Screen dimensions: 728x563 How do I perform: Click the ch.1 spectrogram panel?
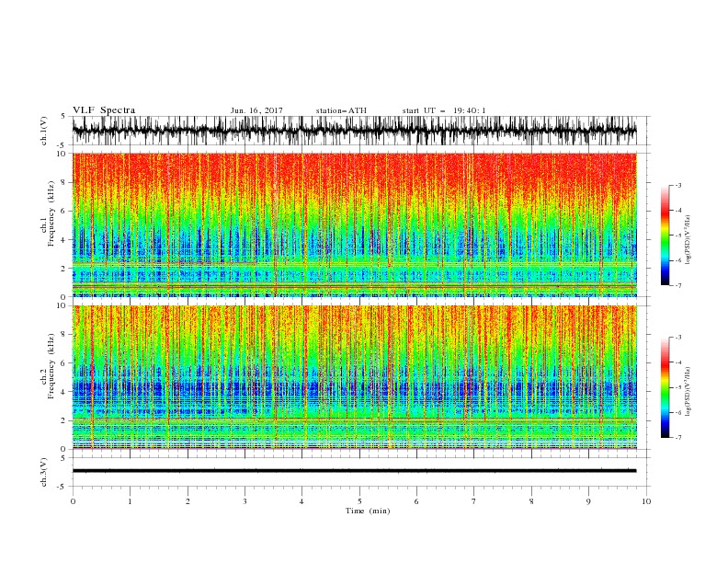coord(354,224)
